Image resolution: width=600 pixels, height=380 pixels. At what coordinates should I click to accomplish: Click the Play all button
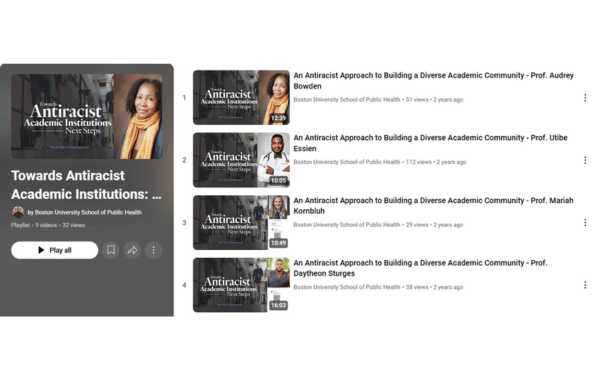click(55, 250)
